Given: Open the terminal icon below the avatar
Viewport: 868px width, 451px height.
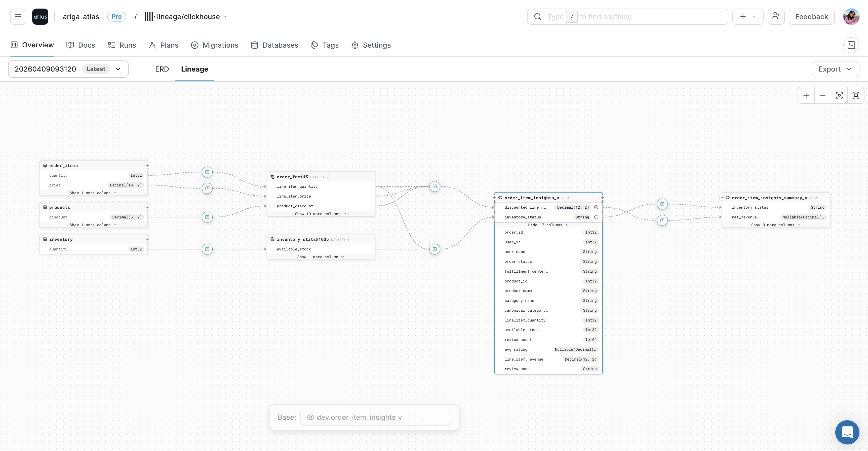Looking at the screenshot, I should tap(851, 45).
